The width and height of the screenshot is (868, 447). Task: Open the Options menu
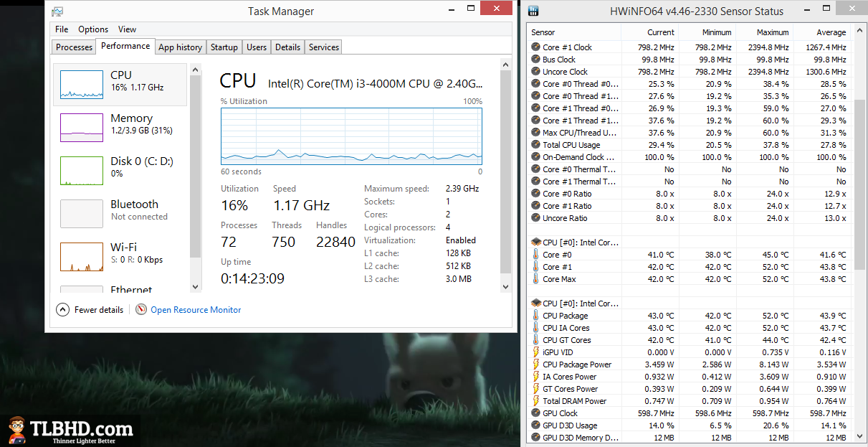pyautogui.click(x=93, y=29)
